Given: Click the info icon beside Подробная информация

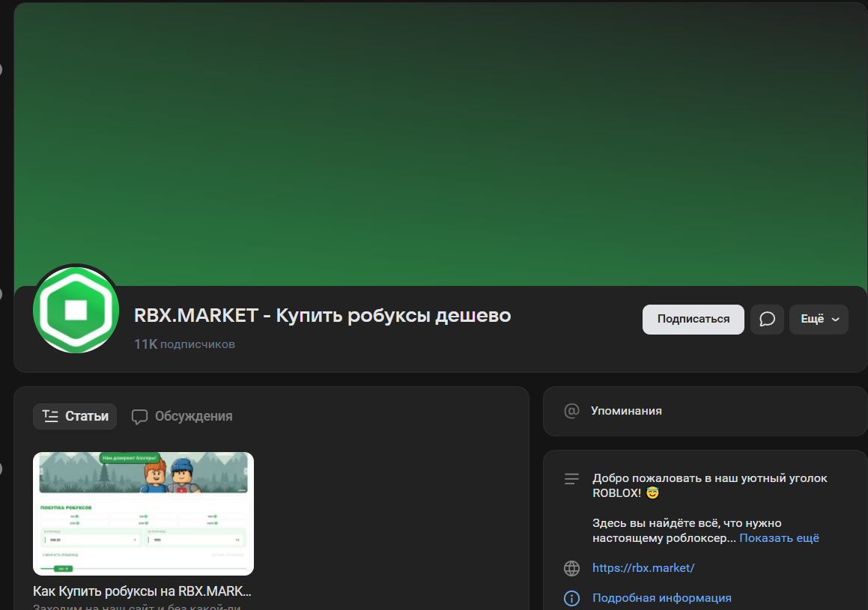Looking at the screenshot, I should pos(572,598).
